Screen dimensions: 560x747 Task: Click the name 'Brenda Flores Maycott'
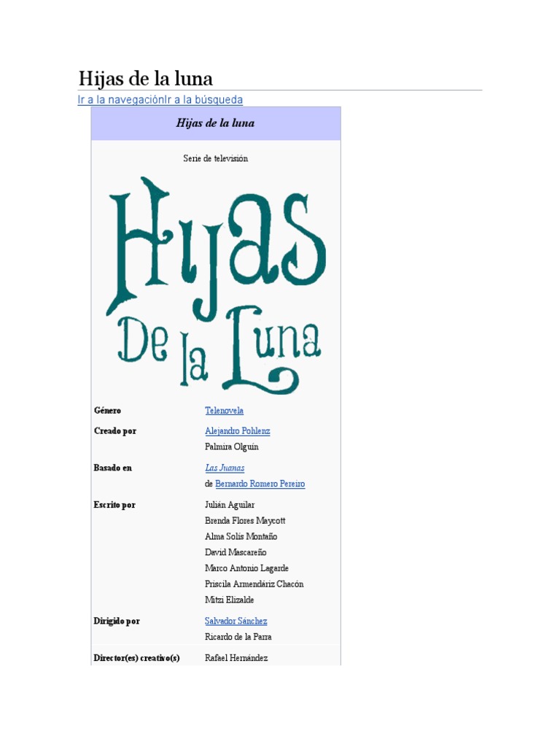245,521
